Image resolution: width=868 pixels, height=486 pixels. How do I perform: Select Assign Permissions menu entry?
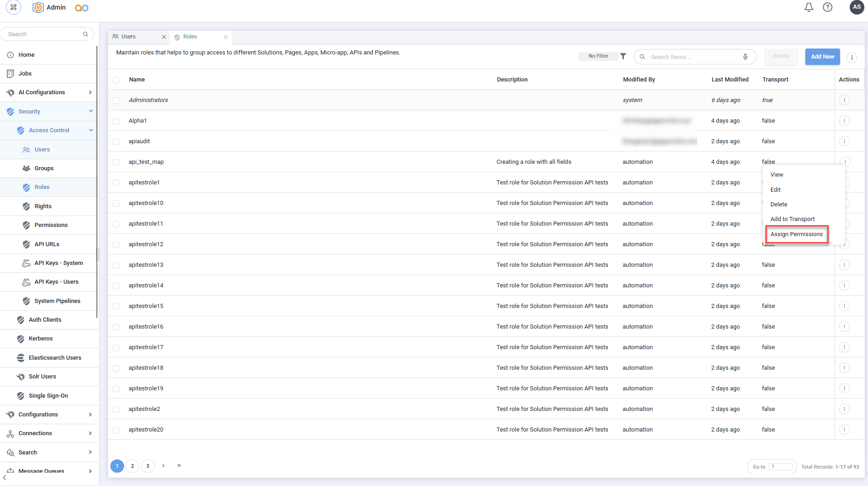796,234
